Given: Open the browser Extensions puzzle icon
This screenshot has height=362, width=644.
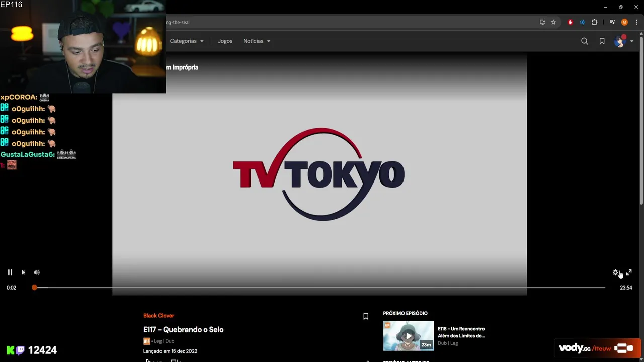Looking at the screenshot, I should (x=595, y=22).
